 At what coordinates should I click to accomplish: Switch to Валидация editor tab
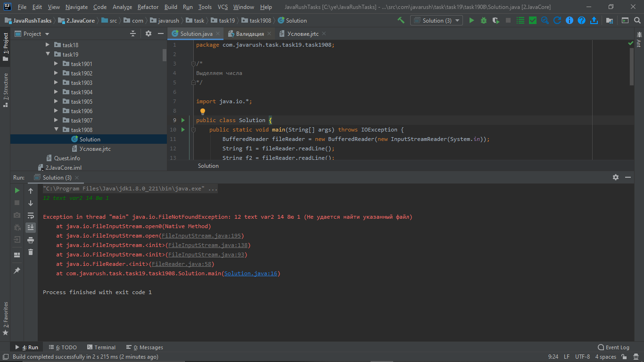tap(249, 33)
